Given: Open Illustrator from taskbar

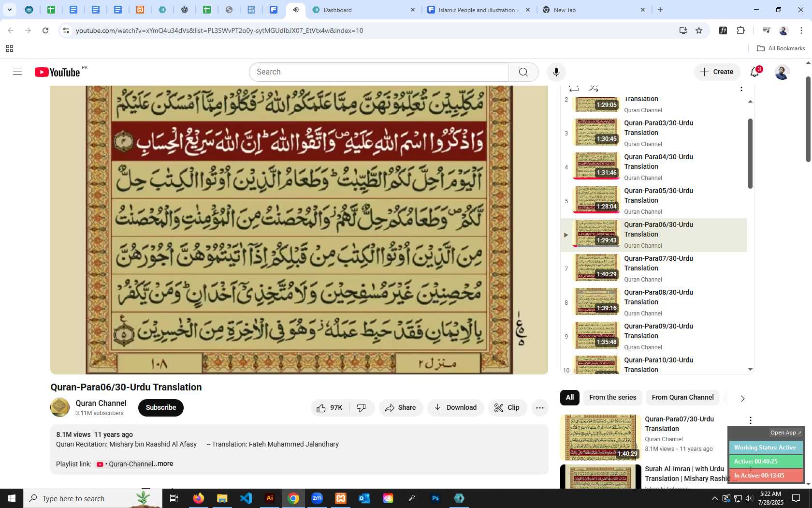Looking at the screenshot, I should pos(270,498).
